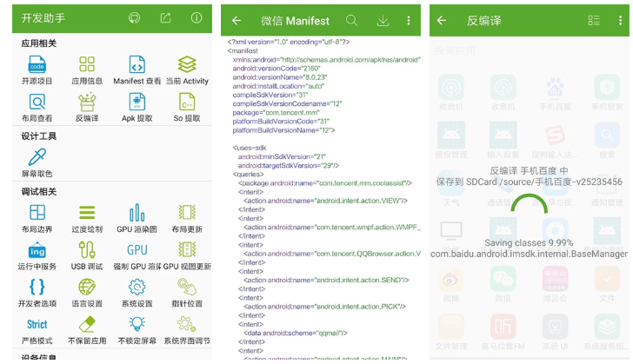Click android:versionName="8.0.23" line
The image size is (633, 364).
pyautogui.click(x=280, y=77)
